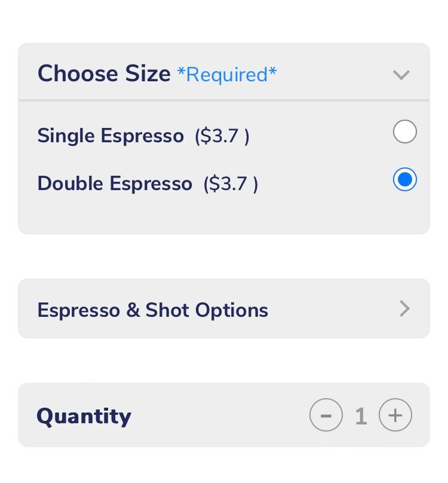The height and width of the screenshot is (483, 448).
Task: Click the Quantity row background area
Action: point(221,415)
